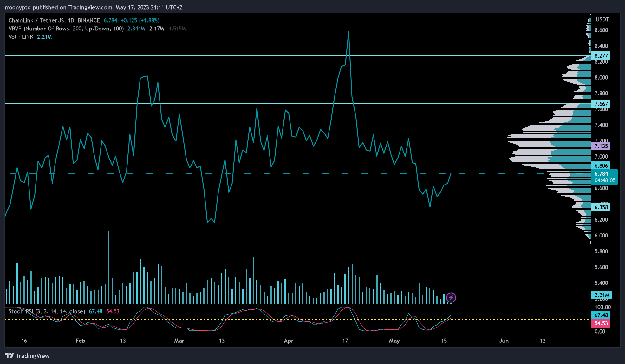This screenshot has width=625, height=364.
Task: Select the ChainLink / TetherUS symbol title
Action: (x=54, y=20)
